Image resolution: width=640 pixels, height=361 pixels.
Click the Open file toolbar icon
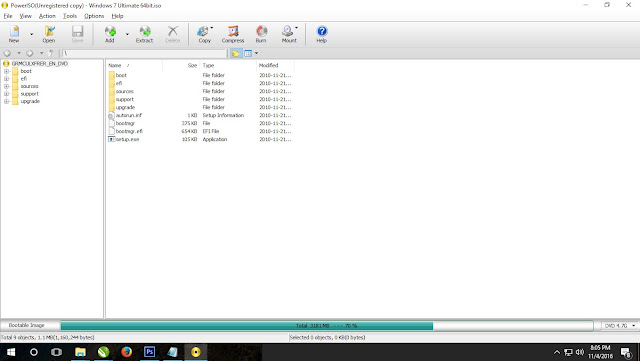(x=49, y=34)
